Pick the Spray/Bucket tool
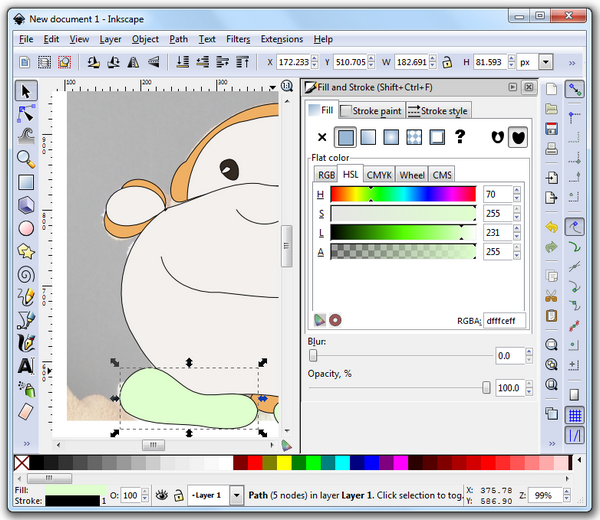 click(26, 389)
